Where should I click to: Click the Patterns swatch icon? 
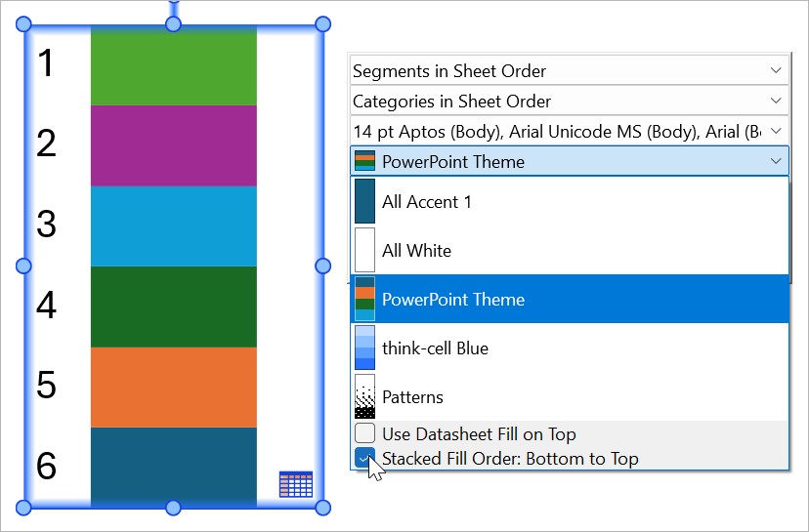pyautogui.click(x=364, y=397)
